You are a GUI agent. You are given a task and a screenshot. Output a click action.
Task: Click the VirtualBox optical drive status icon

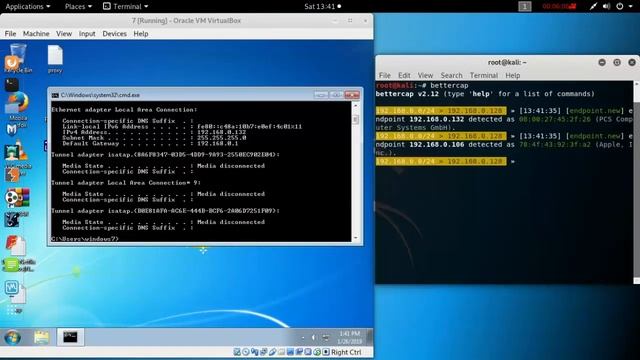246,352
